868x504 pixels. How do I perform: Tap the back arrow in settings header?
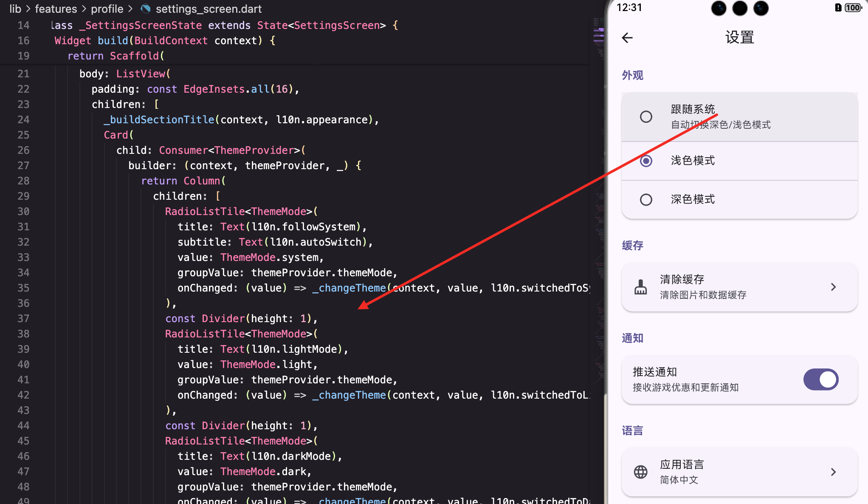pyautogui.click(x=627, y=38)
